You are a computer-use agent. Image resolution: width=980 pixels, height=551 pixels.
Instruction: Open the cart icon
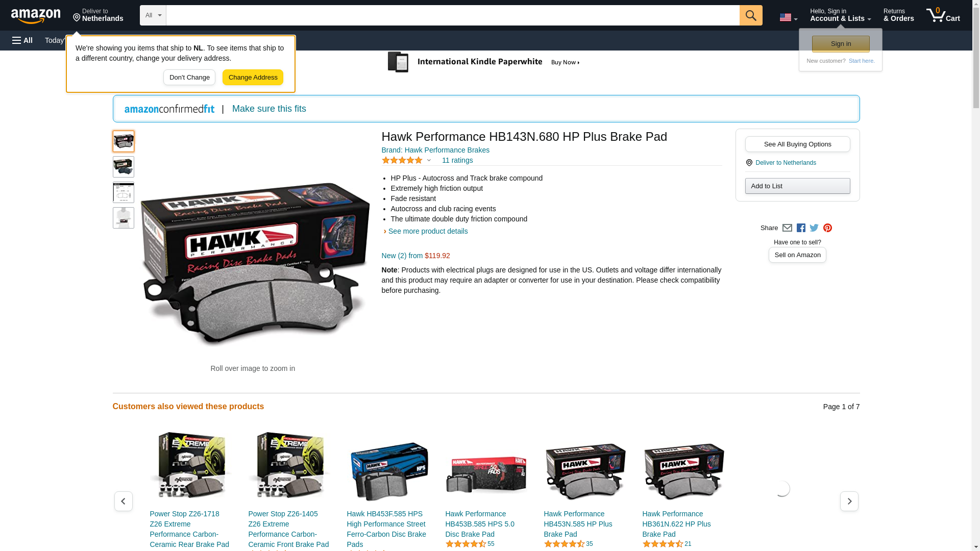(x=943, y=15)
